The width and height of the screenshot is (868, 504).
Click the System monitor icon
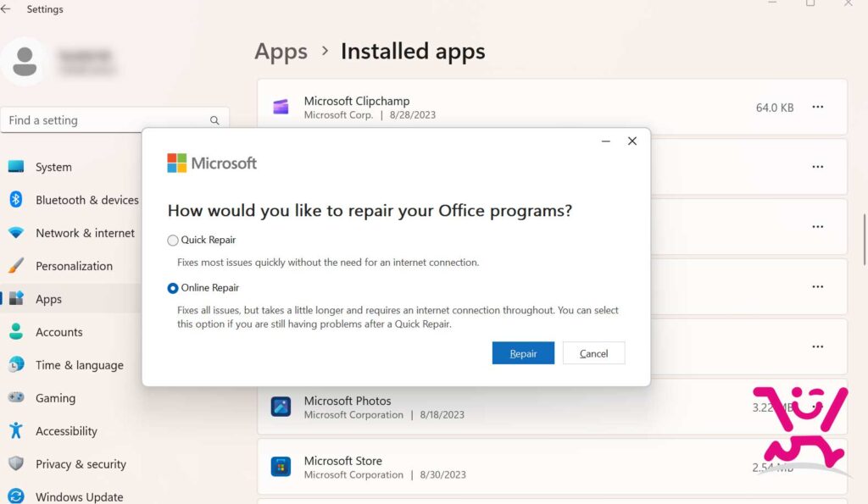pyautogui.click(x=16, y=167)
